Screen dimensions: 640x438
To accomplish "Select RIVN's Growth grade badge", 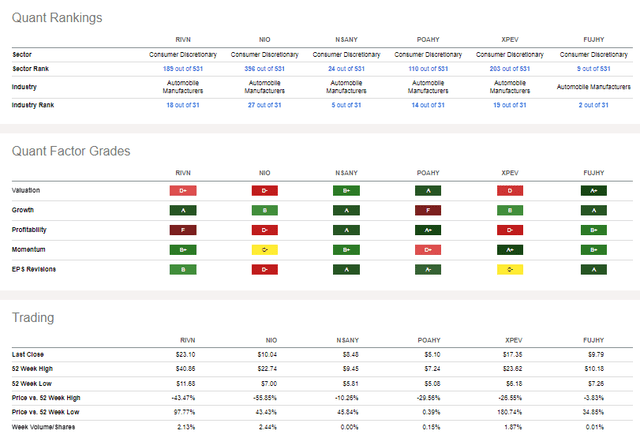I will (x=183, y=210).
